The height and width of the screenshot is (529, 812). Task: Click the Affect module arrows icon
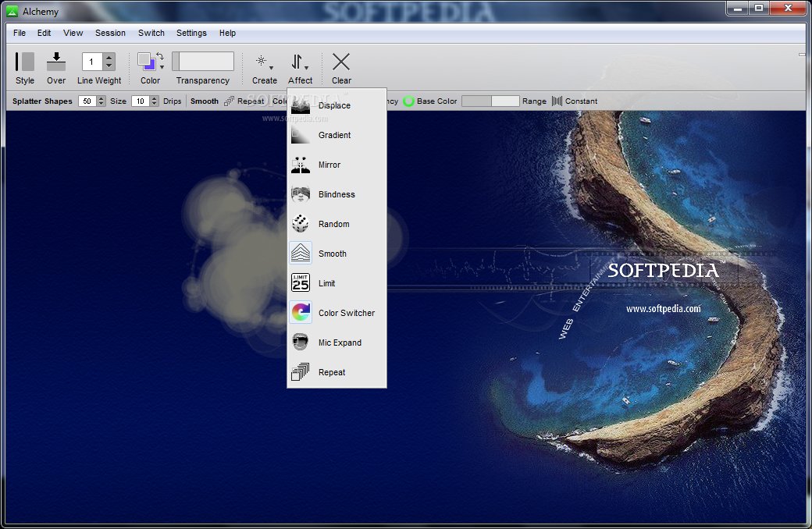(x=297, y=62)
